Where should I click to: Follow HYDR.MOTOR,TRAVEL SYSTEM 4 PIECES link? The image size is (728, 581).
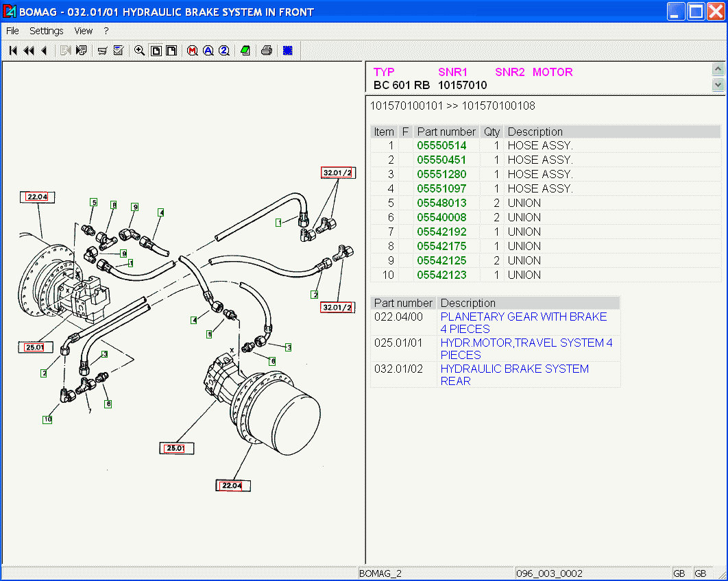tap(526, 349)
